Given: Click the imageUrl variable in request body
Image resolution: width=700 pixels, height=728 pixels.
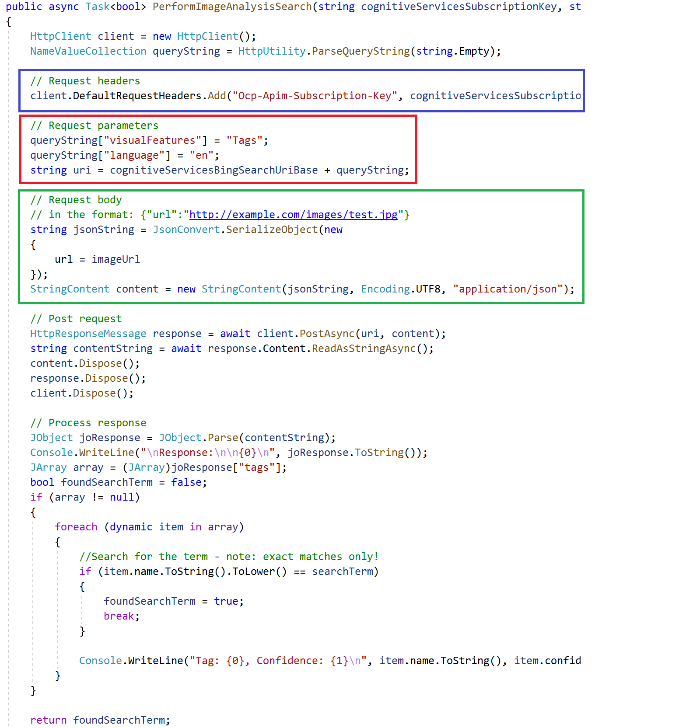Looking at the screenshot, I should pyautogui.click(x=115, y=259).
